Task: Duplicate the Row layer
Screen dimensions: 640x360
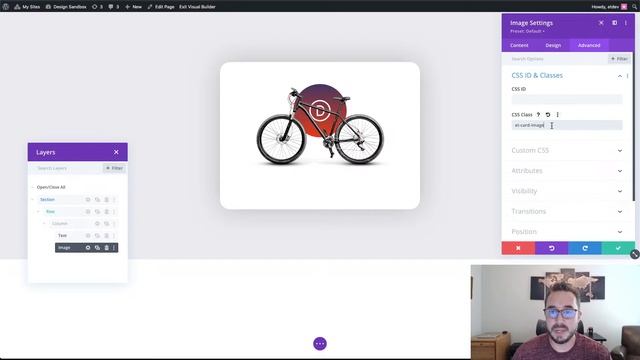Action: [x=97, y=211]
